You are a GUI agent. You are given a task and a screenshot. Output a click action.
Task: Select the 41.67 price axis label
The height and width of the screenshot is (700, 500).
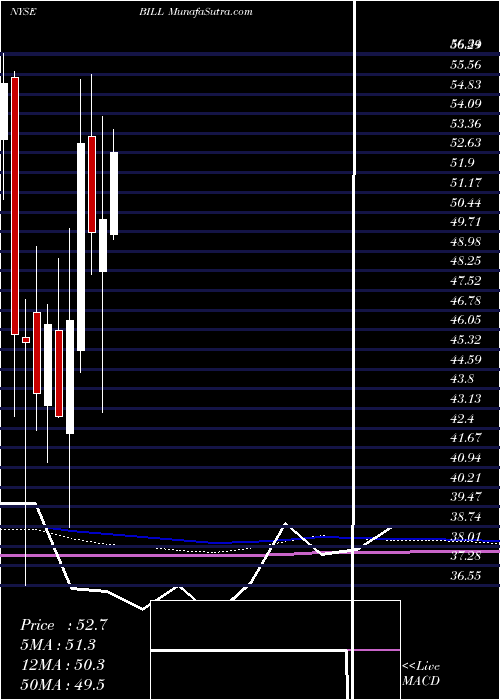(x=466, y=438)
